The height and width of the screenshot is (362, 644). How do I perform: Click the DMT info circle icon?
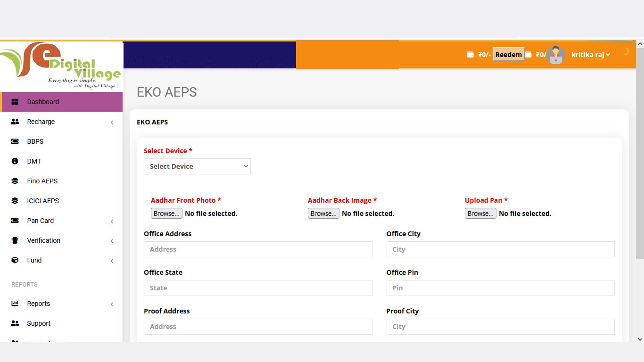(x=15, y=161)
